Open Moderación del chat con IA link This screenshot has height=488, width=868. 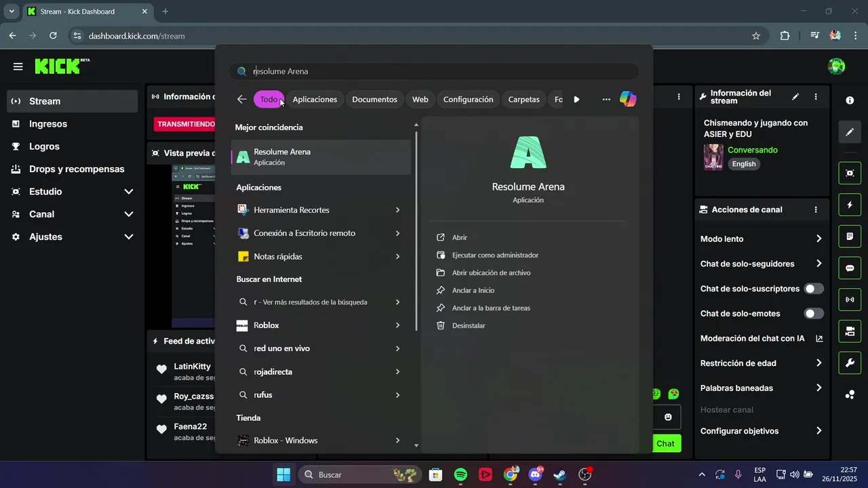(762, 338)
